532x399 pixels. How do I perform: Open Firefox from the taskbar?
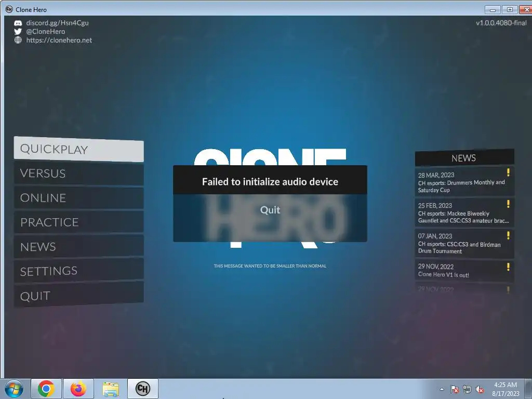pos(78,389)
